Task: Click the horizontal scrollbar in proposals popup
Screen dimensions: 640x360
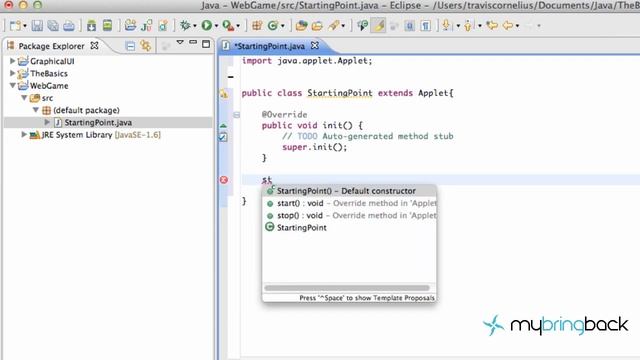Action: [x=347, y=288]
